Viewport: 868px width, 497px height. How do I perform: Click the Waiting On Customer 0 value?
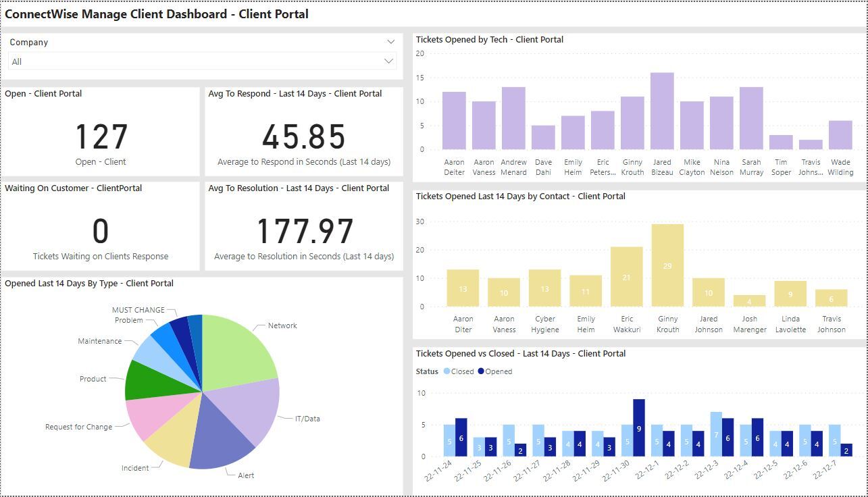tap(101, 232)
